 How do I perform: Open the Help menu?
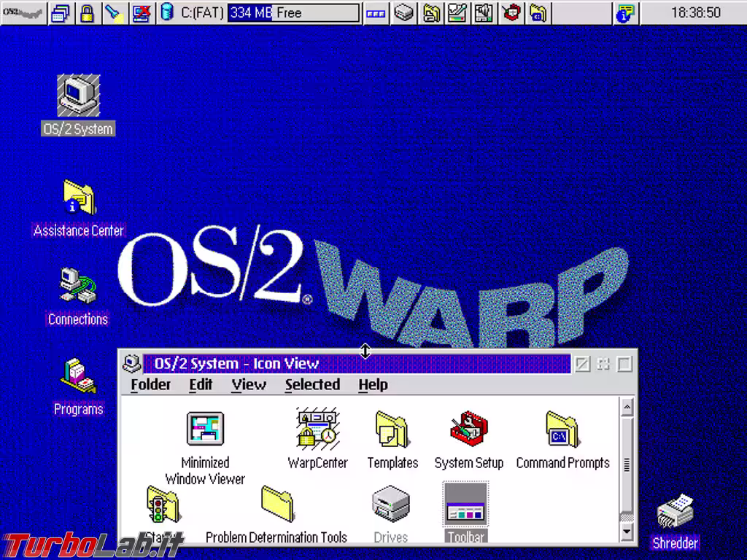click(x=373, y=384)
